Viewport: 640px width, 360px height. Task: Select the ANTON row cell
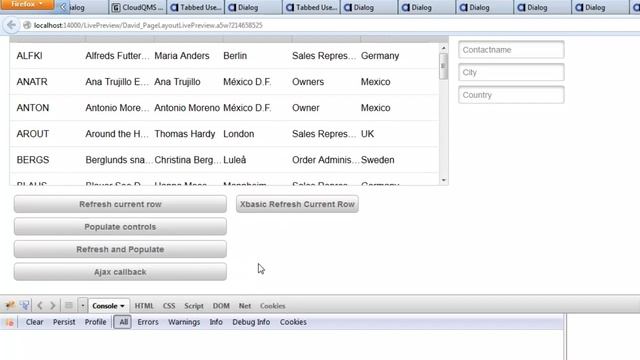[x=33, y=108]
